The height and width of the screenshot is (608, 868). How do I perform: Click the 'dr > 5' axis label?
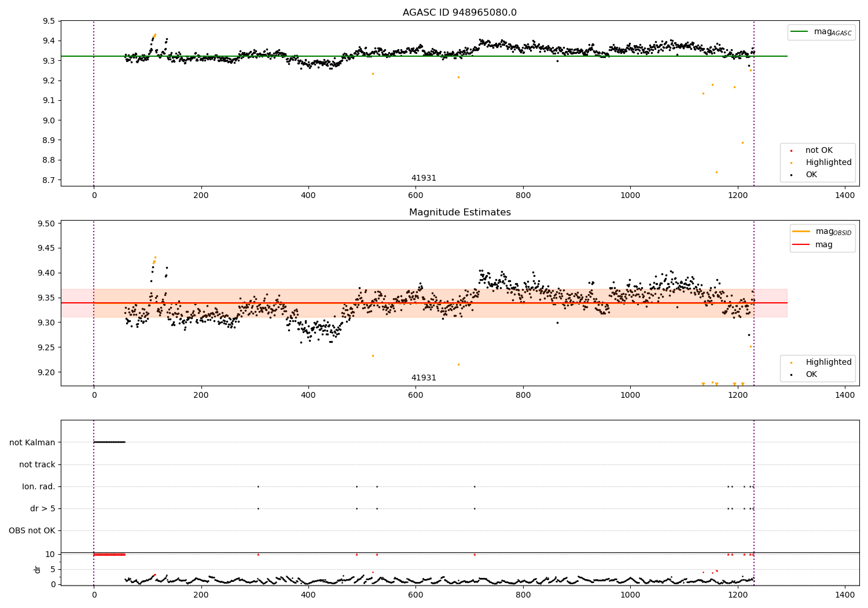point(43,508)
